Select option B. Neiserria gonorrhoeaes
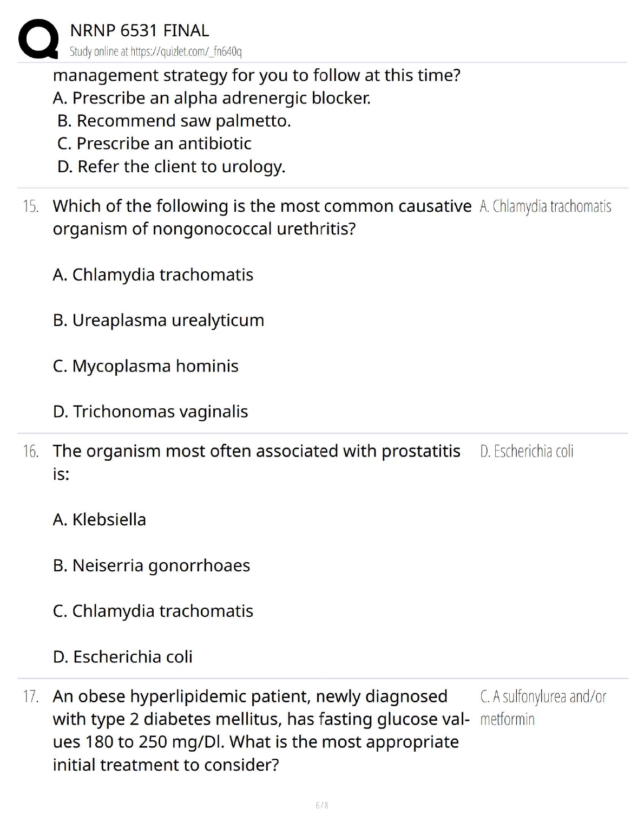Screen dimensions: 644x834 [x=152, y=565]
